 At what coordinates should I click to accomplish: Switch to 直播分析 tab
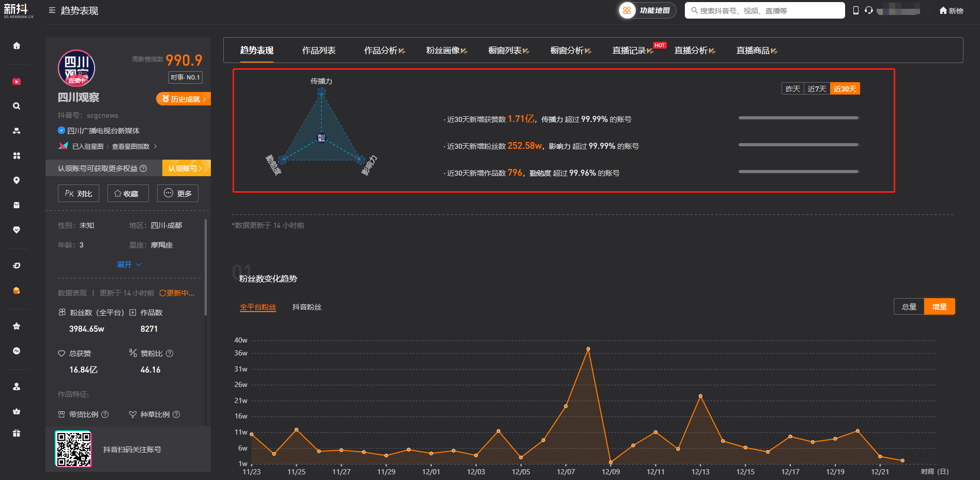[695, 51]
